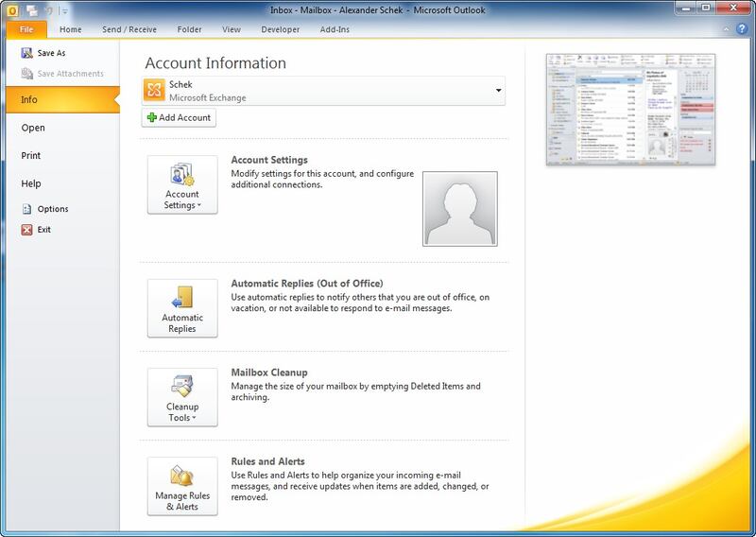Minimize the ribbon using the small caret
The width and height of the screenshot is (756, 537).
tap(728, 29)
